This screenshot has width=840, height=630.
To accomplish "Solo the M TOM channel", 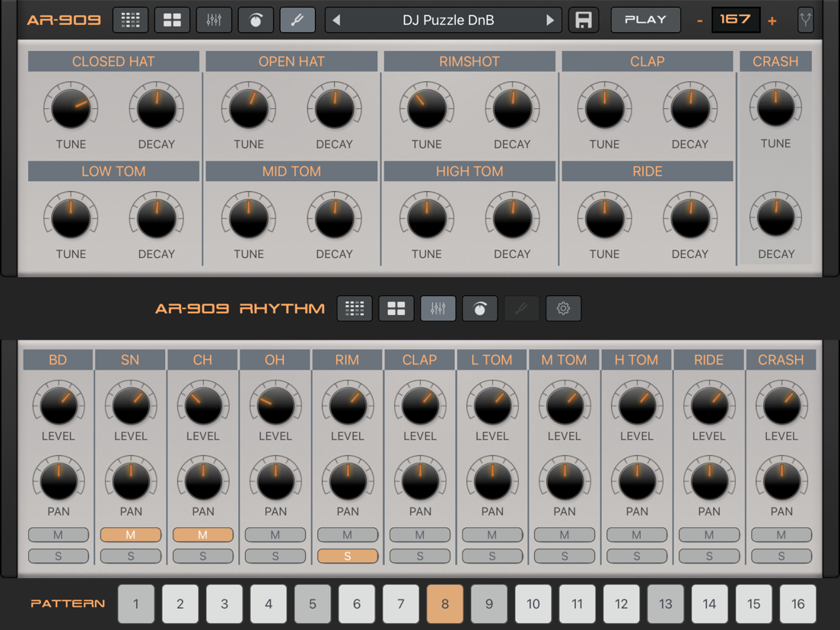I will [565, 556].
